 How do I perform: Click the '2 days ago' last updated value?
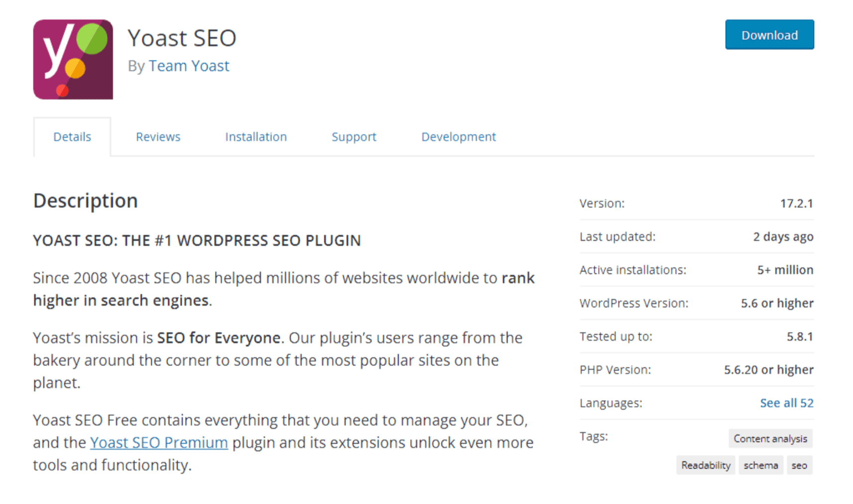click(x=783, y=237)
